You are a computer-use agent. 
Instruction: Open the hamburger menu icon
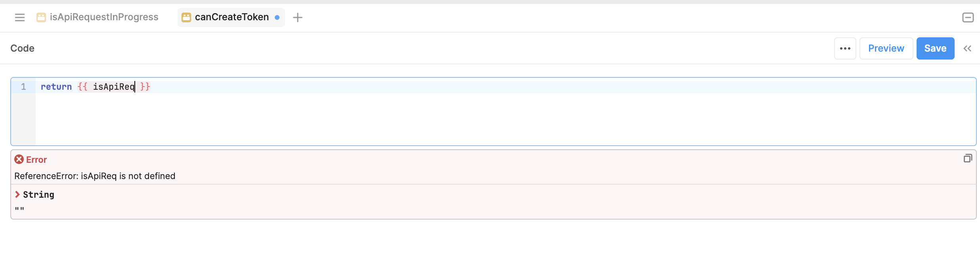click(x=20, y=17)
